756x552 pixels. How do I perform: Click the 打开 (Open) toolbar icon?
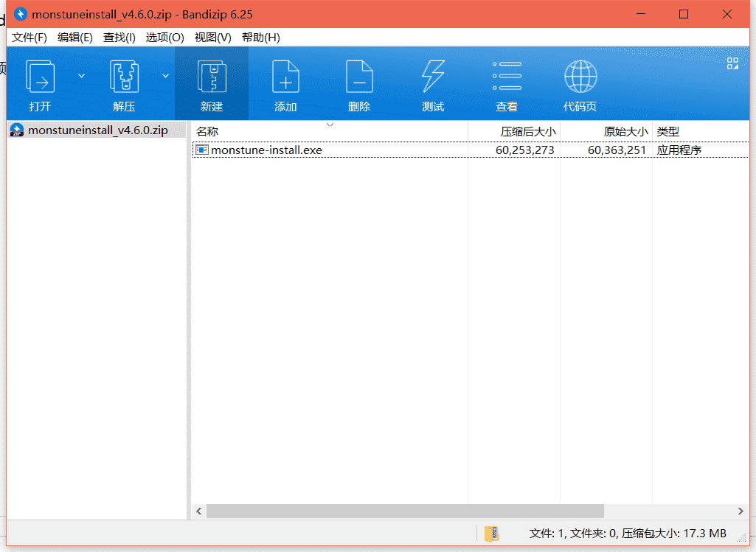tap(40, 77)
